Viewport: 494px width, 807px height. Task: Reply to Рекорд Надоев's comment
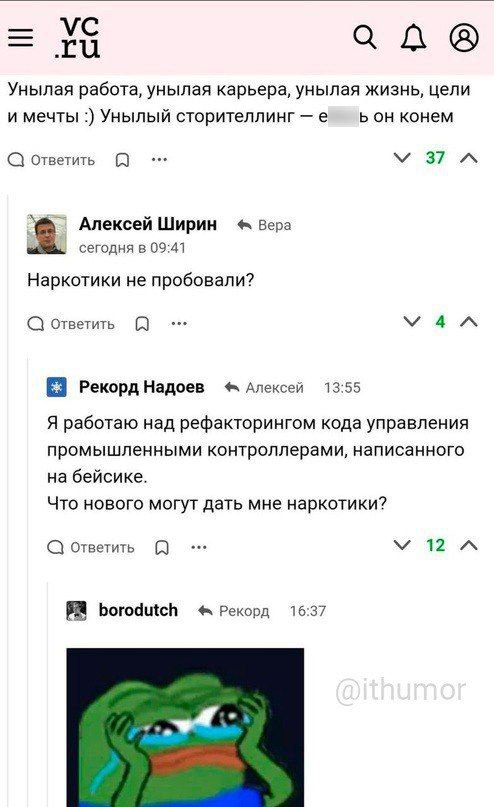[x=91, y=547]
